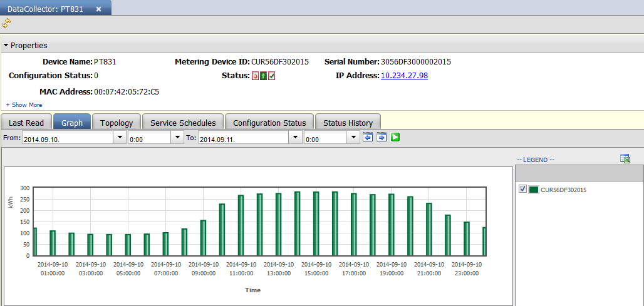Viewport: 644px width, 306px height.
Task: Click the bar above the 15:00:00 label
Action: tap(316, 223)
